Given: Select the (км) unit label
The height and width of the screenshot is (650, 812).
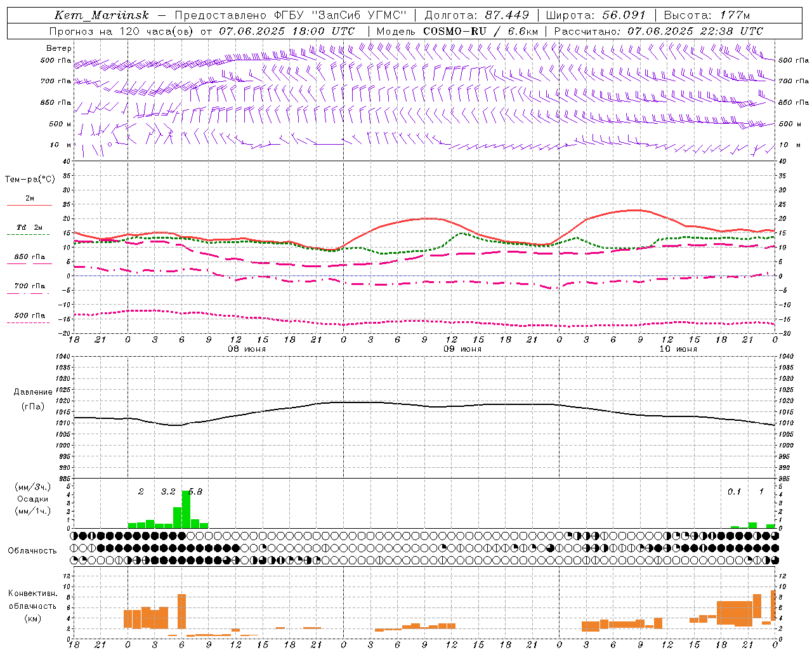Looking at the screenshot, I should pos(32,618).
